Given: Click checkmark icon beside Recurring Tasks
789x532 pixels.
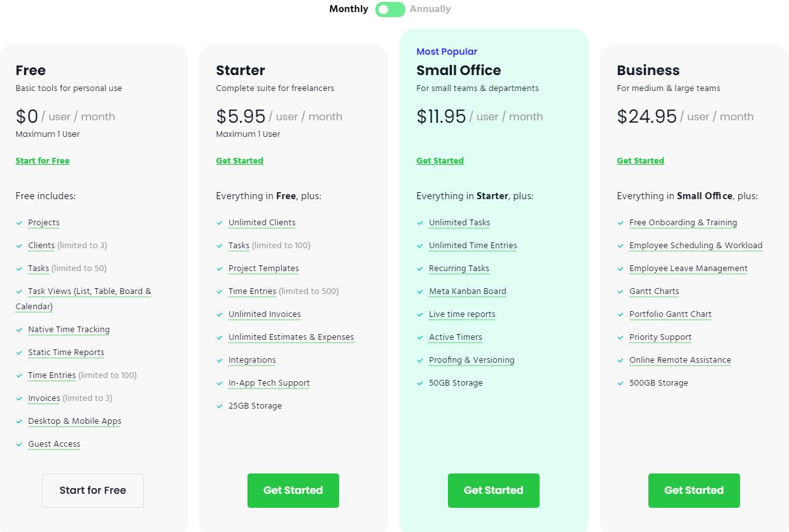Looking at the screenshot, I should pos(420,269).
